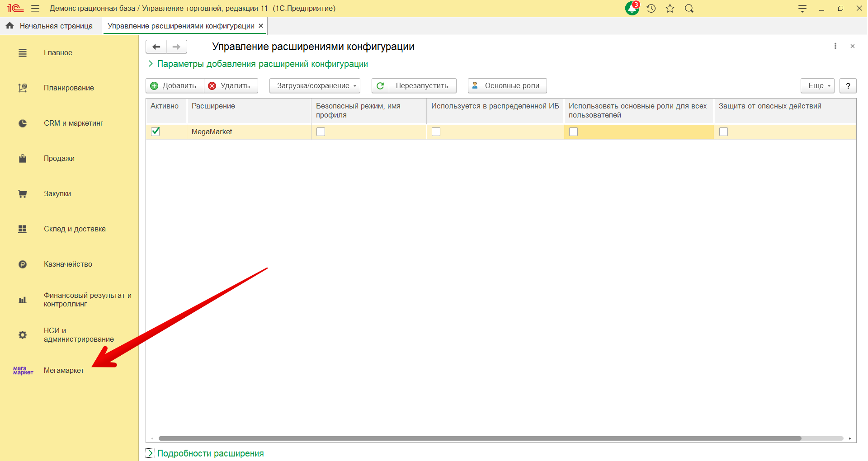868x461 pixels.
Task: Click the scrollbar left arrow
Action: (x=152, y=438)
